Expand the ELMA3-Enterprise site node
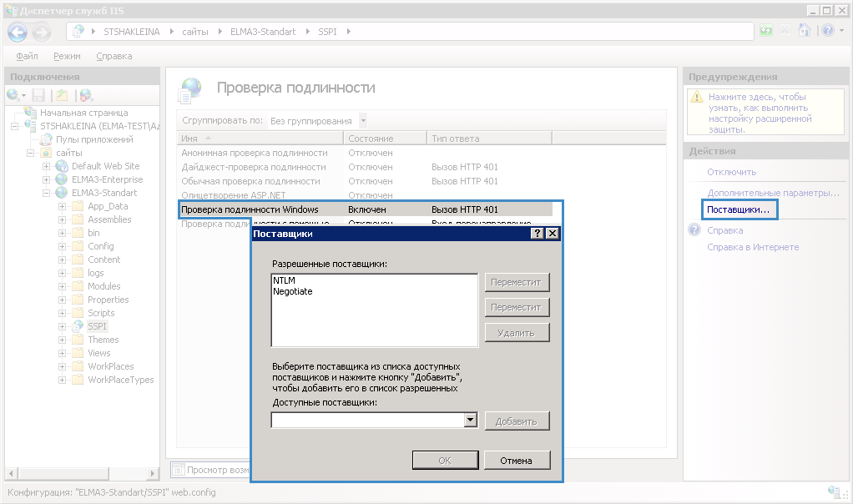This screenshot has width=853, height=504. click(47, 179)
